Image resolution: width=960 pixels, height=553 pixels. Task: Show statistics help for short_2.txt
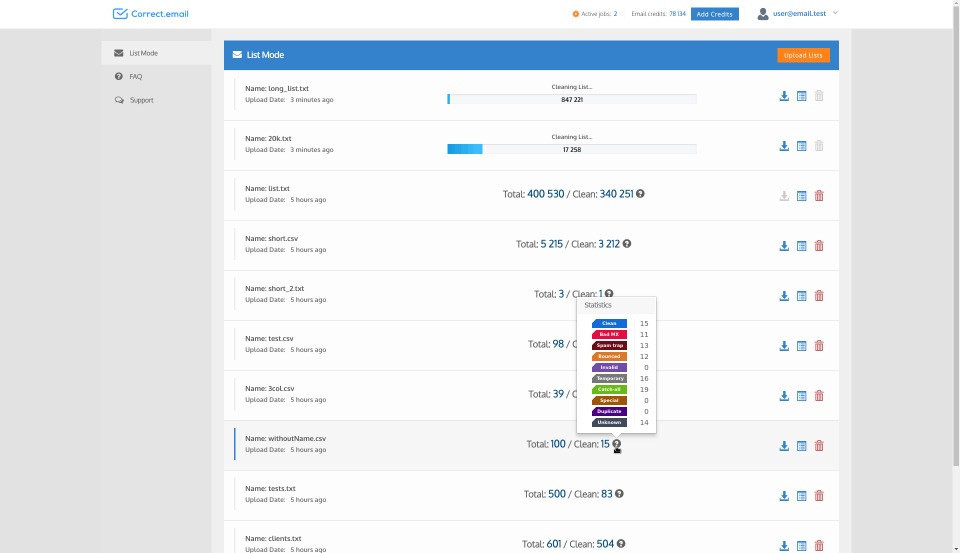(x=609, y=293)
